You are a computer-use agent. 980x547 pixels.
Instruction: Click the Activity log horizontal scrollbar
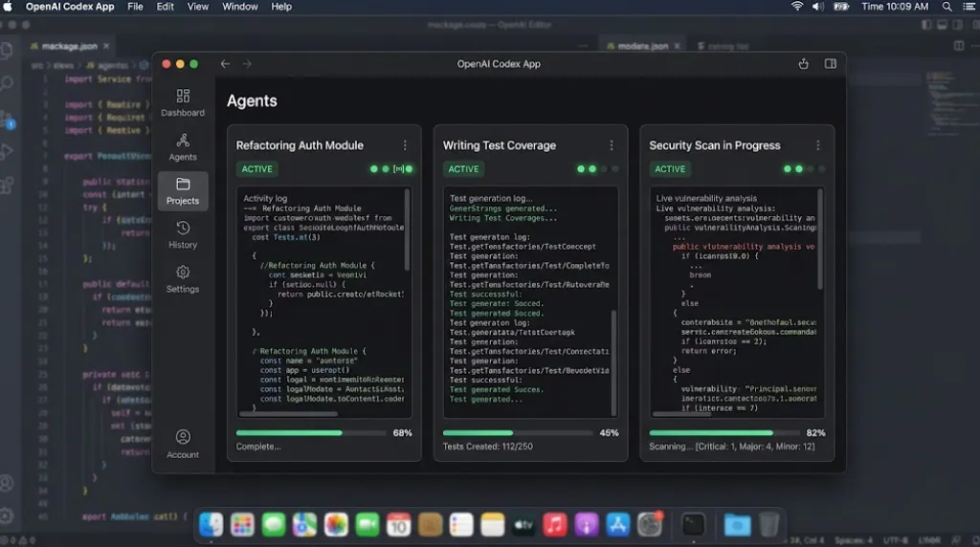click(289, 413)
